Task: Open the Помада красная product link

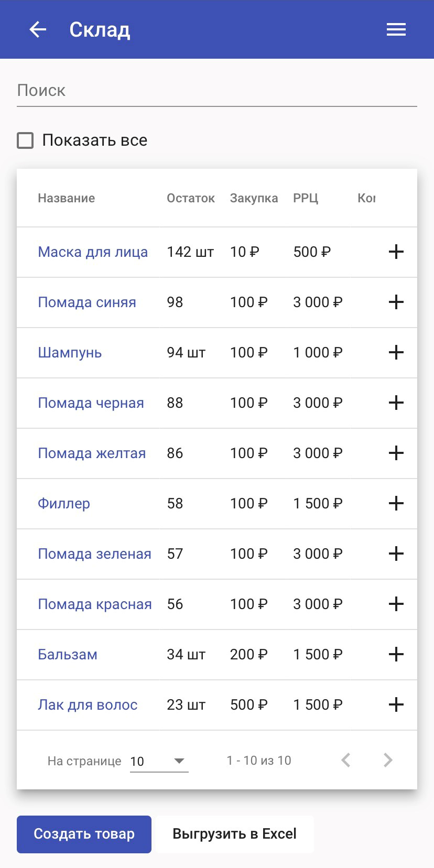Action: tap(95, 604)
